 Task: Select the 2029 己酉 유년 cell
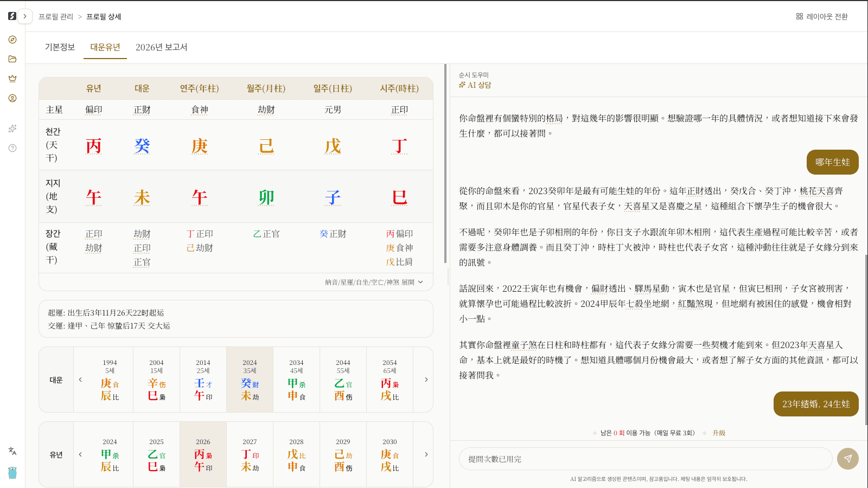click(343, 454)
